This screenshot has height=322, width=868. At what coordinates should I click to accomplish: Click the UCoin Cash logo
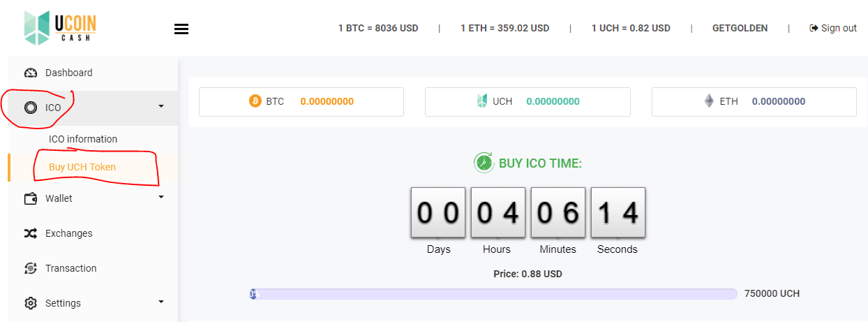click(59, 28)
